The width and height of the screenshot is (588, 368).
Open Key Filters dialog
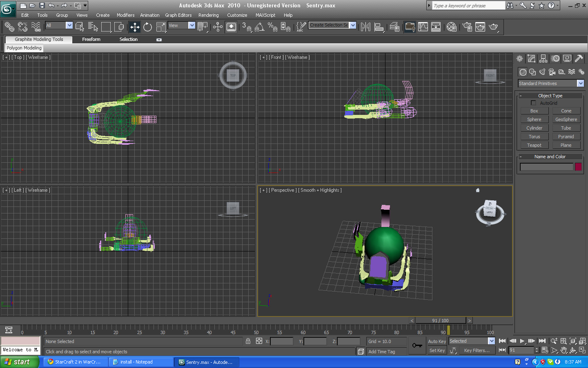pyautogui.click(x=477, y=350)
